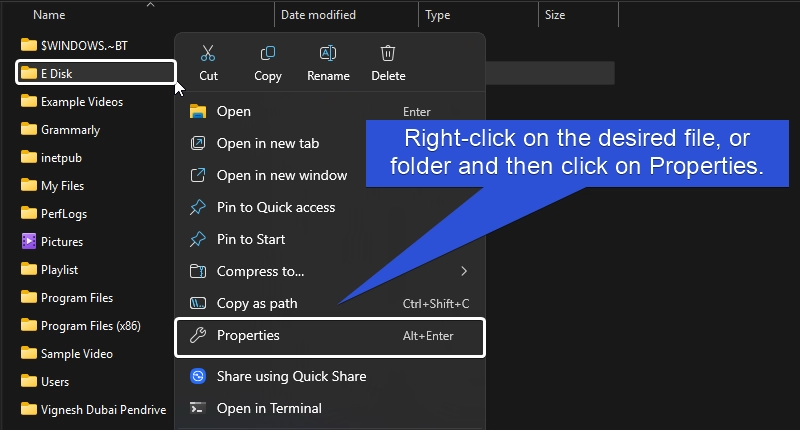
Task: Click the Pin to Start pin icon
Action: 198,239
